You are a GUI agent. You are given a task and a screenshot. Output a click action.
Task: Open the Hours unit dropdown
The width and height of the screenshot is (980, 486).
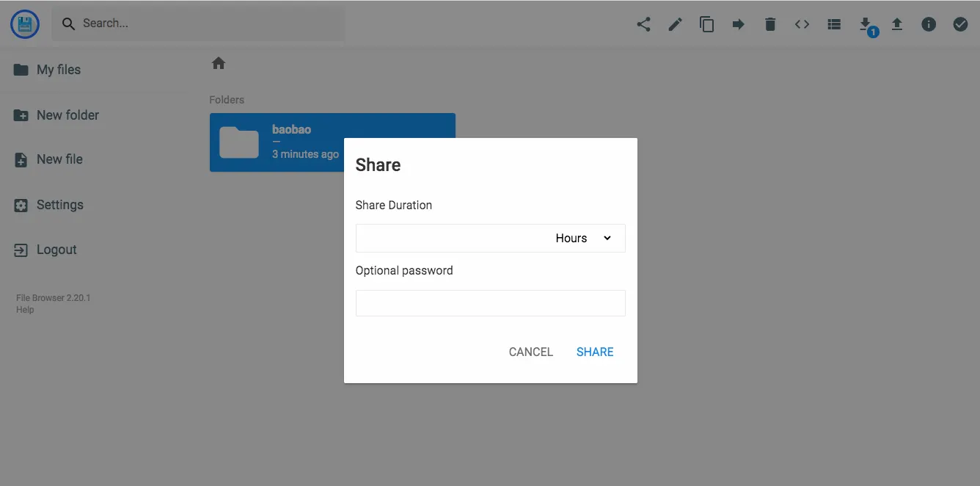tap(583, 238)
